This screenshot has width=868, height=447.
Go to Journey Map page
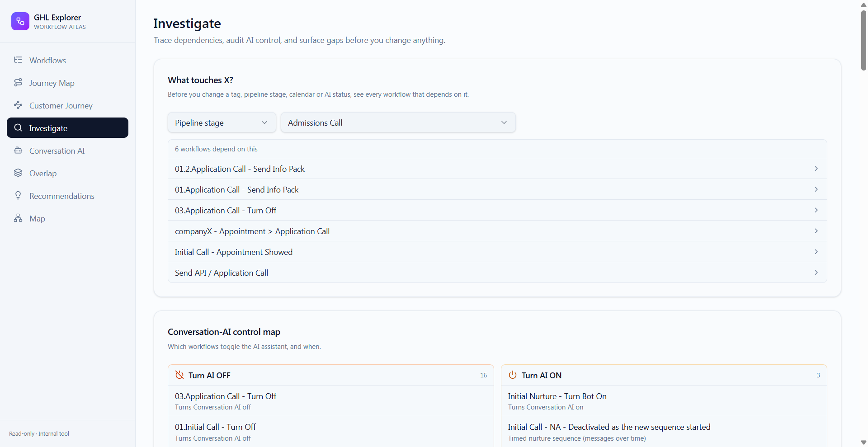(x=67, y=83)
